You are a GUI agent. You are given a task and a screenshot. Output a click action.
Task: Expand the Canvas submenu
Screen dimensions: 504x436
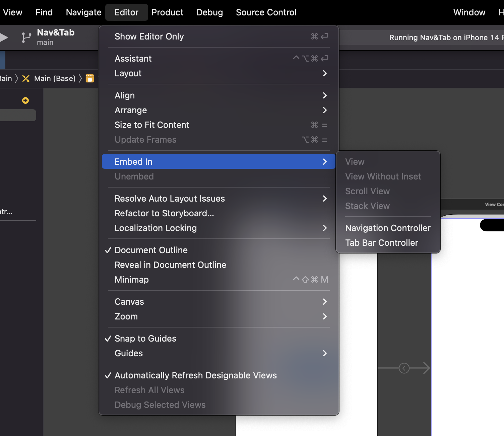point(219,302)
